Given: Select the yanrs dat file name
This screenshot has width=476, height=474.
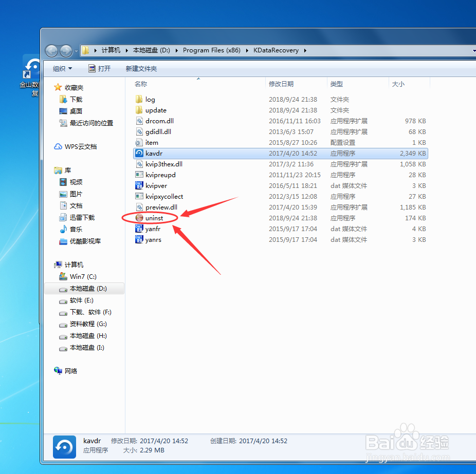Looking at the screenshot, I should point(153,240).
